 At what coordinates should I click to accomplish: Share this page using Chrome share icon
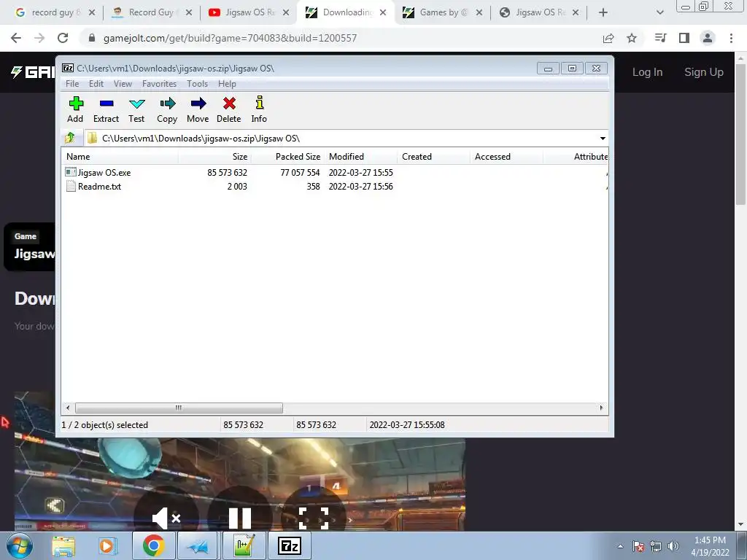[x=608, y=38]
